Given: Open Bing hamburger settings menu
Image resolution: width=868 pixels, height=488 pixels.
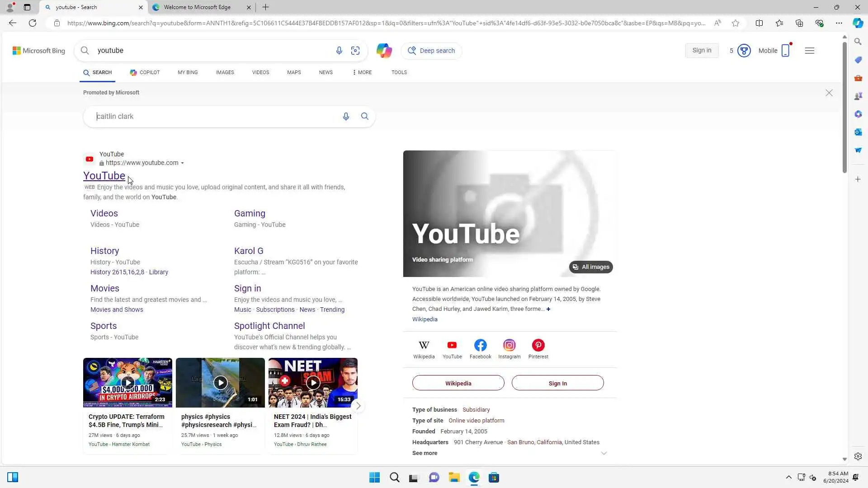Looking at the screenshot, I should click(x=809, y=51).
